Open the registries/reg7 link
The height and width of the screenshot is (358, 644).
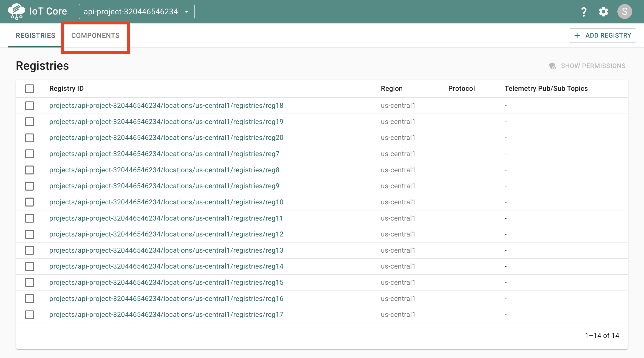(x=164, y=154)
